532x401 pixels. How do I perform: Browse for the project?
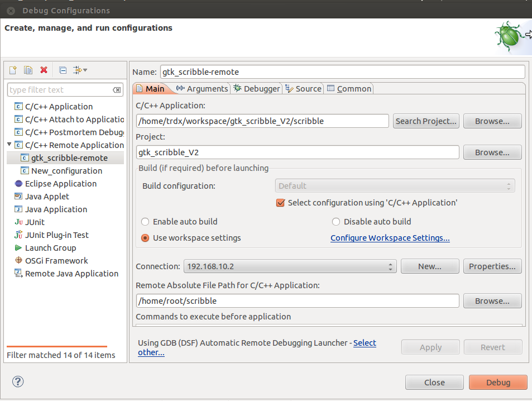pos(492,152)
